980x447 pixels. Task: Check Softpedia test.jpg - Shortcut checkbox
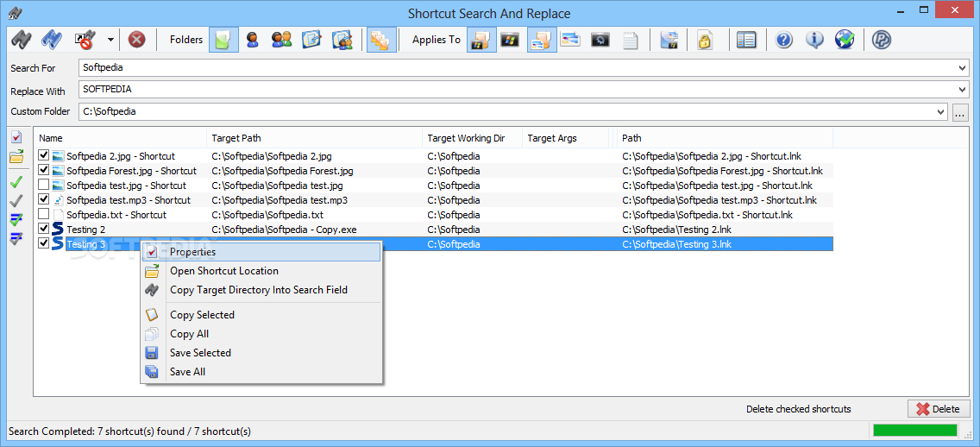click(44, 185)
